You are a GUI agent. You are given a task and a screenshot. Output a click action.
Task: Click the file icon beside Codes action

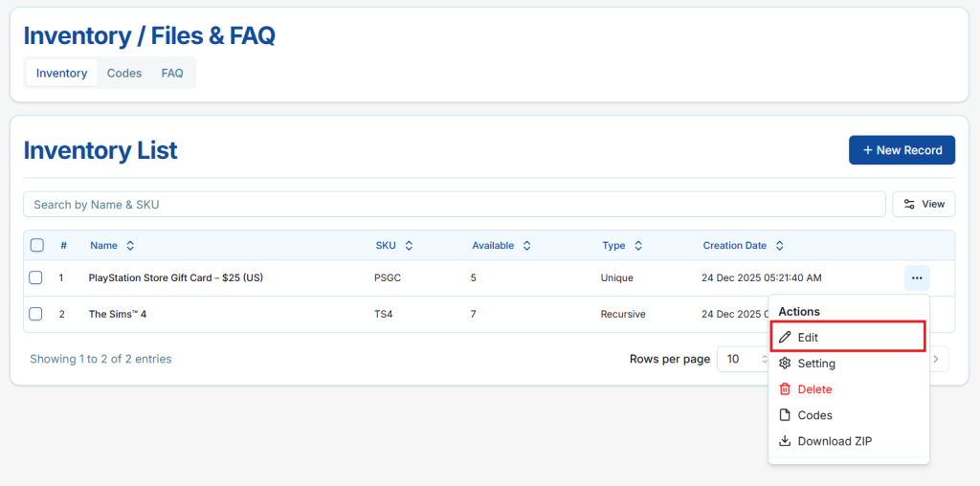point(785,415)
